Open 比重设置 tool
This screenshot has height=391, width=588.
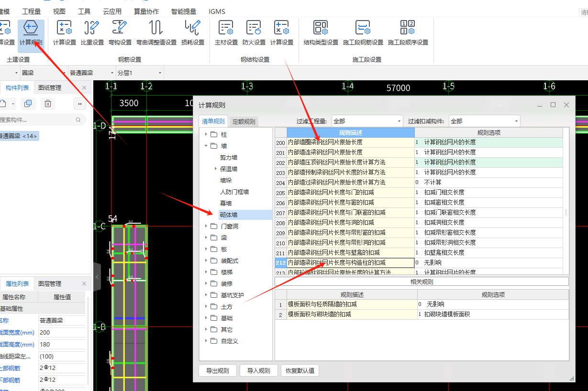pyautogui.click(x=92, y=33)
